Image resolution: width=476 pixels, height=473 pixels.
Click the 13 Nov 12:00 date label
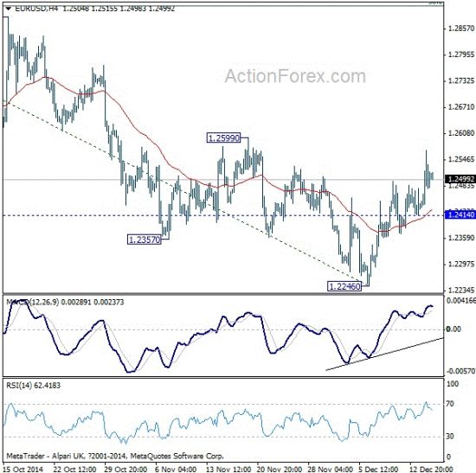(x=228, y=469)
